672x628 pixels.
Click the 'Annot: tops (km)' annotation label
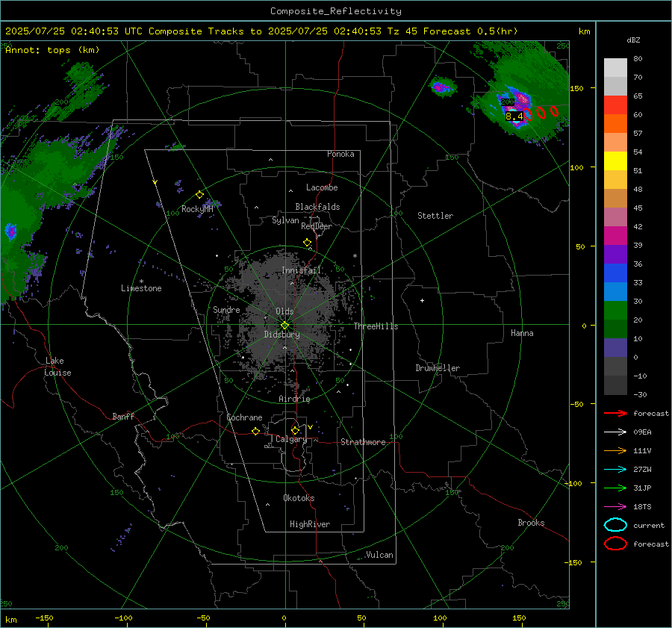tap(52, 50)
